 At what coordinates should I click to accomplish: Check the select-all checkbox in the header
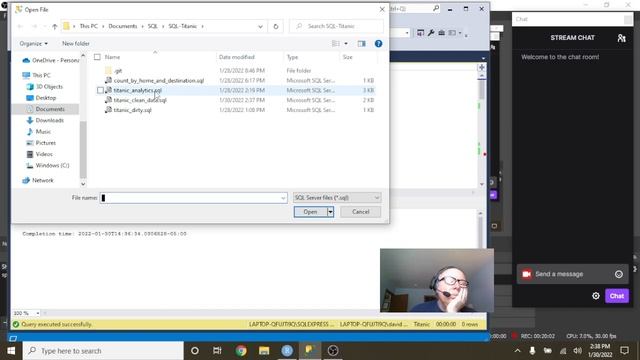pos(97,57)
